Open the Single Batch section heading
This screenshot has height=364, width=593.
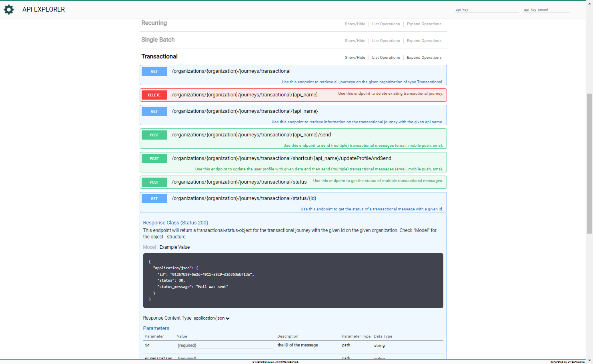point(158,40)
